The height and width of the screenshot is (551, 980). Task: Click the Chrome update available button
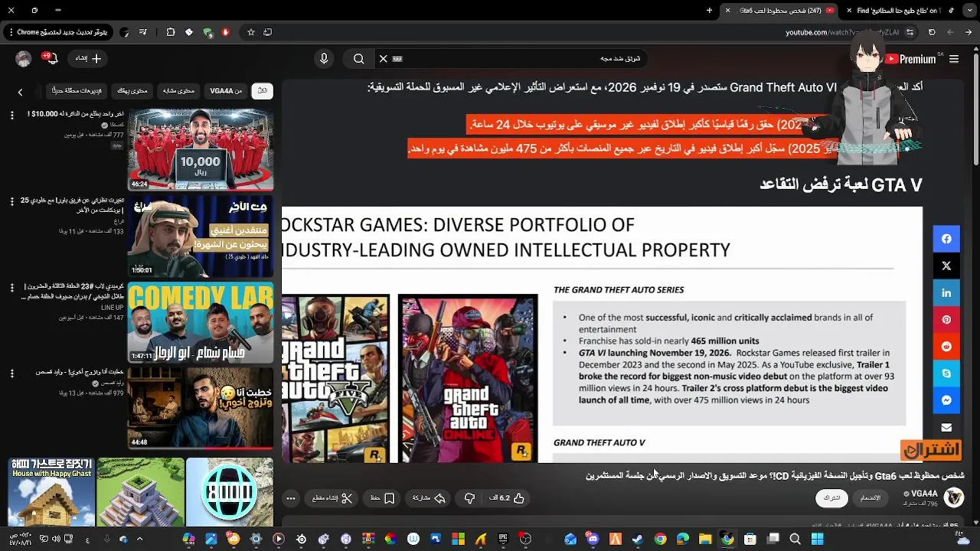[x=57, y=32]
